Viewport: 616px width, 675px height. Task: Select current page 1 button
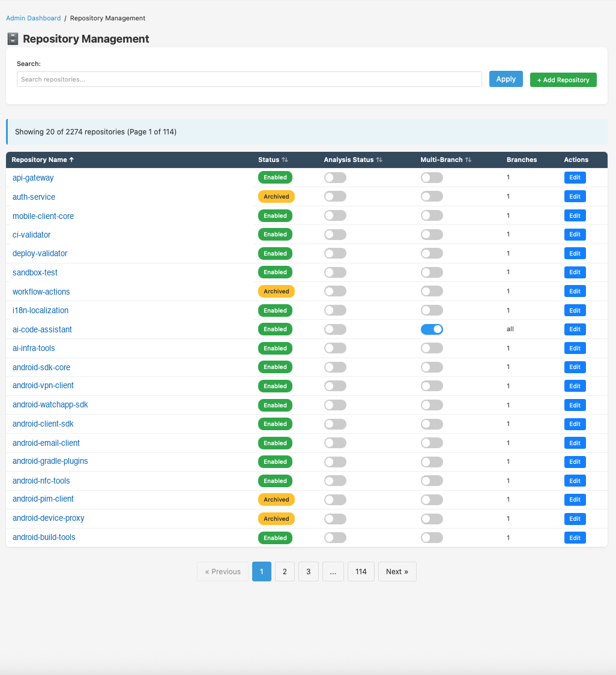262,572
